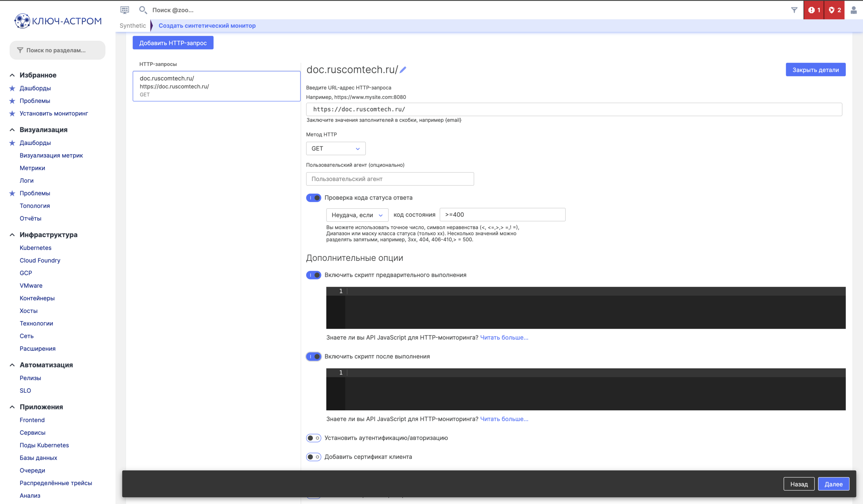Image resolution: width=863 pixels, height=504 pixels.
Task: Click the search magnifier icon
Action: click(x=143, y=10)
